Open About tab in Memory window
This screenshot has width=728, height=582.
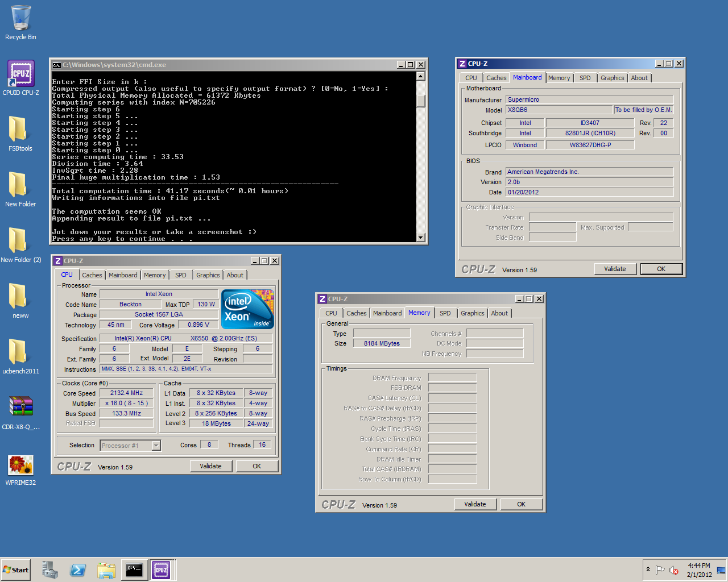point(499,313)
